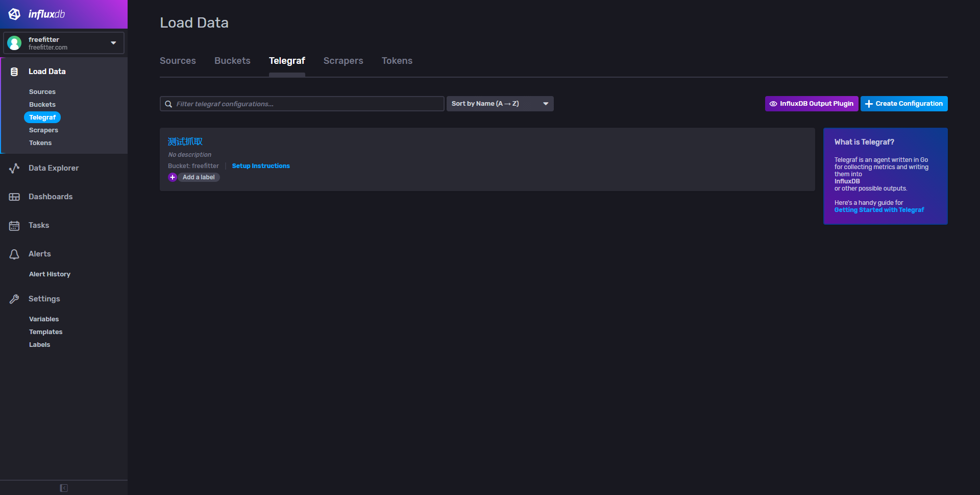Switch to the Scrapers tab

click(344, 61)
